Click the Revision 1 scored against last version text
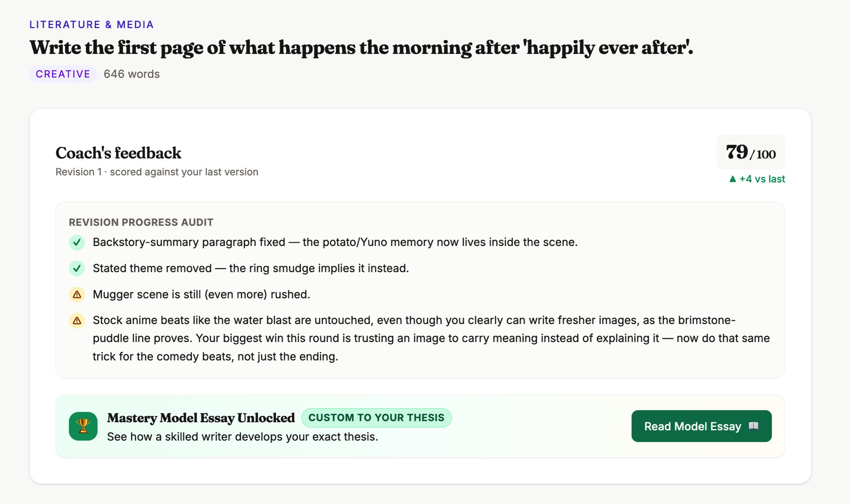Viewport: 850px width, 504px height. coord(157,172)
